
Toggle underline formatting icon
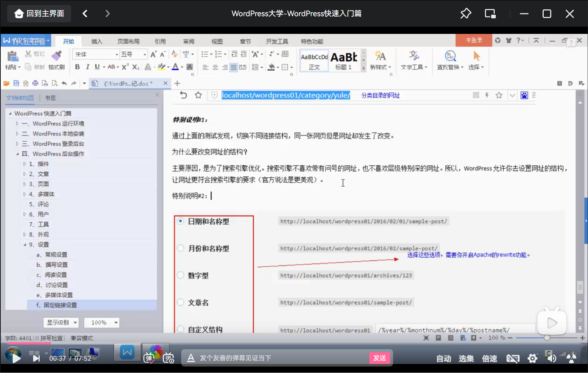tap(97, 67)
